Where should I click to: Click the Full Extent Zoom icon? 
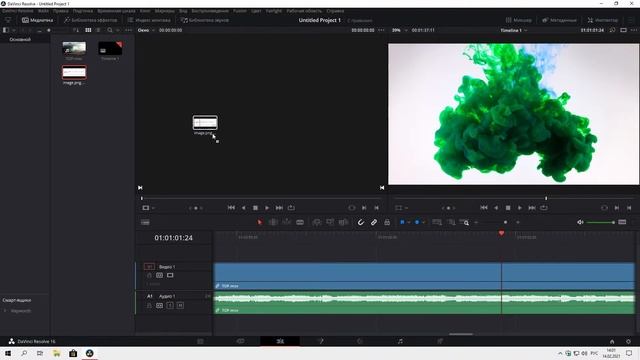click(x=437, y=222)
